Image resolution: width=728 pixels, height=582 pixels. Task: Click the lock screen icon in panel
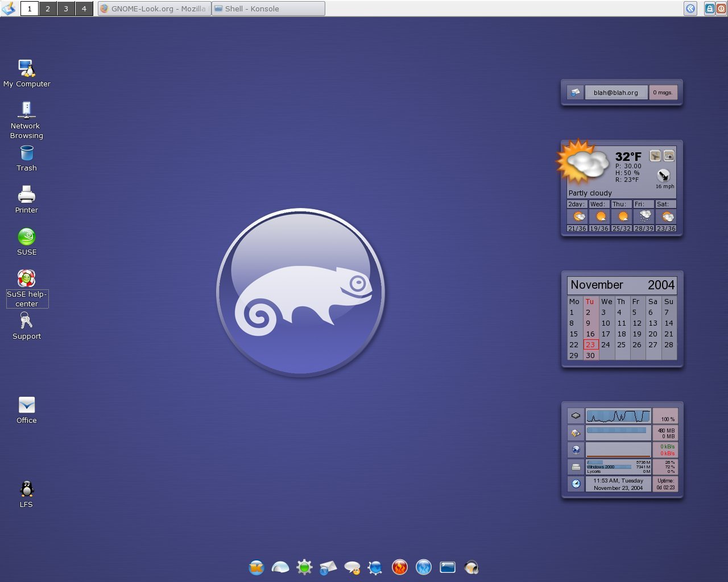click(710, 8)
